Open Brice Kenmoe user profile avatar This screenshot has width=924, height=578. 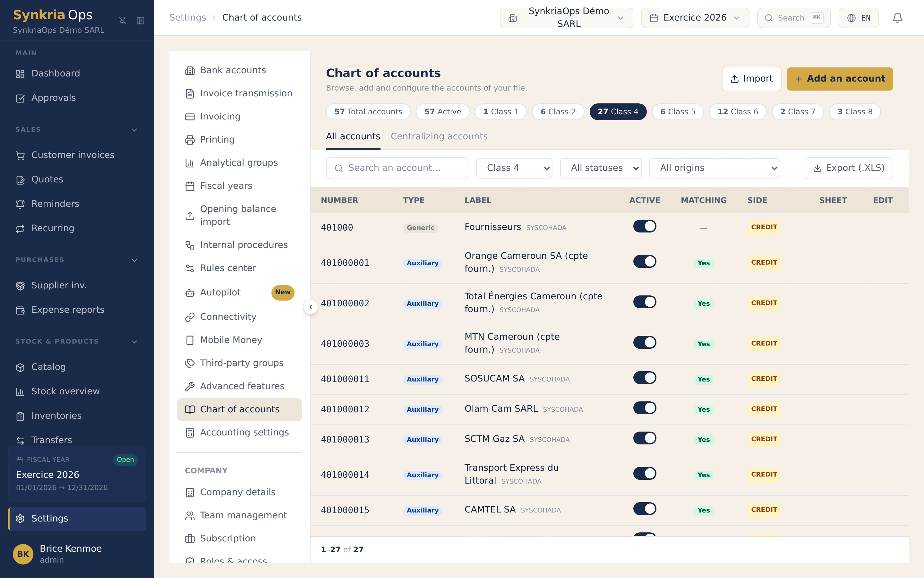point(23,554)
